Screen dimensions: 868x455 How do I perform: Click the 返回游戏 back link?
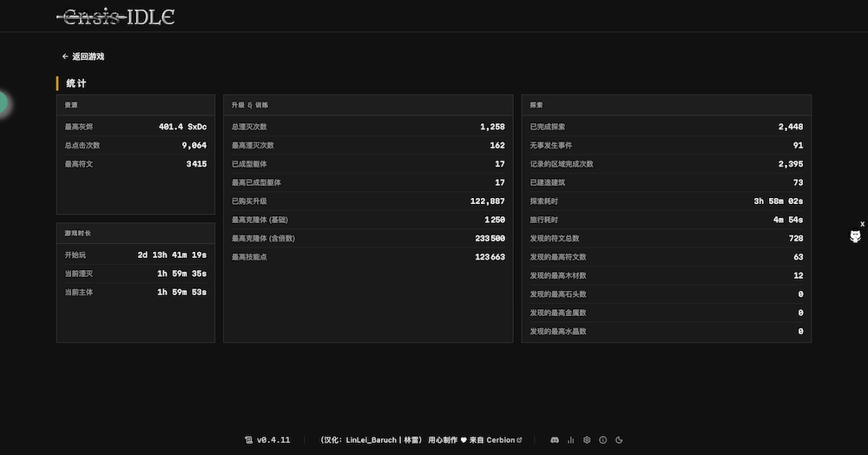[83, 56]
